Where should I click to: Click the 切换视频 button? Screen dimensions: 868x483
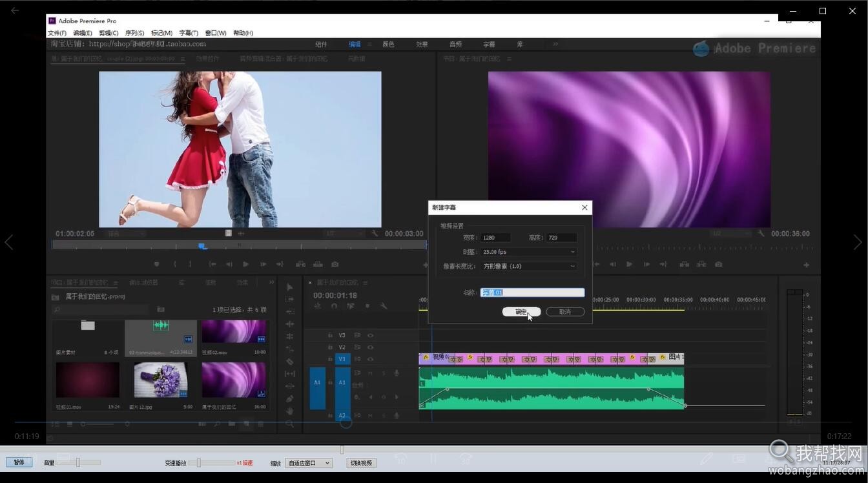(361, 463)
